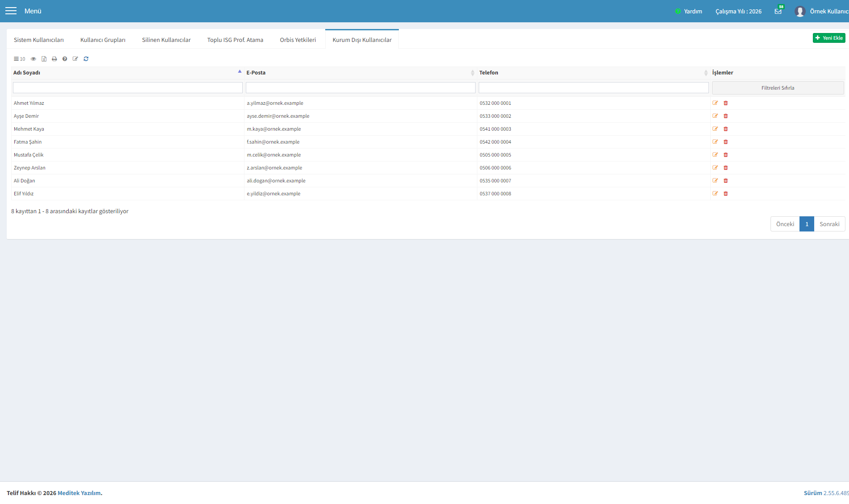Switch to Toplu ISG Prof. Atama tab

235,40
